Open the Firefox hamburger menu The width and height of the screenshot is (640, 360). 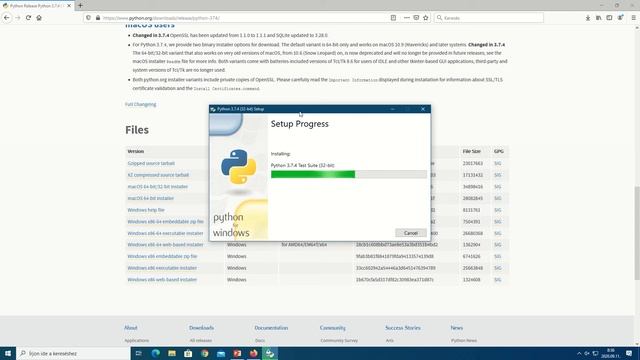pos(633,18)
